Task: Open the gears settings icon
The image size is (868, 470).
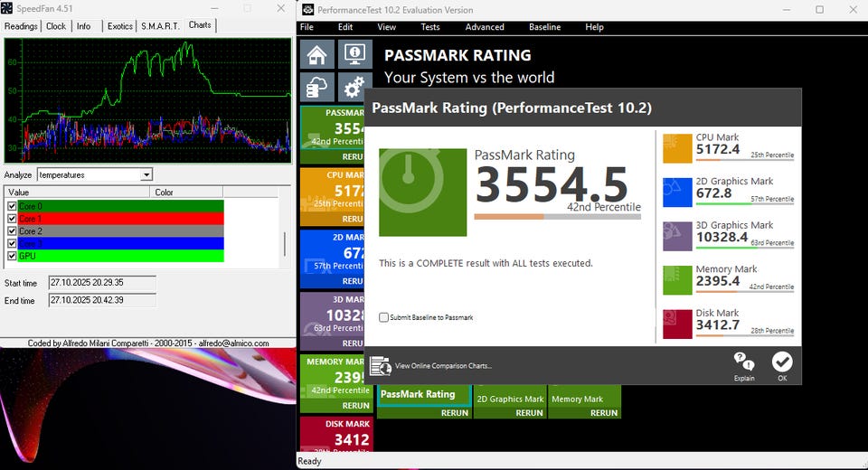Action: click(354, 88)
